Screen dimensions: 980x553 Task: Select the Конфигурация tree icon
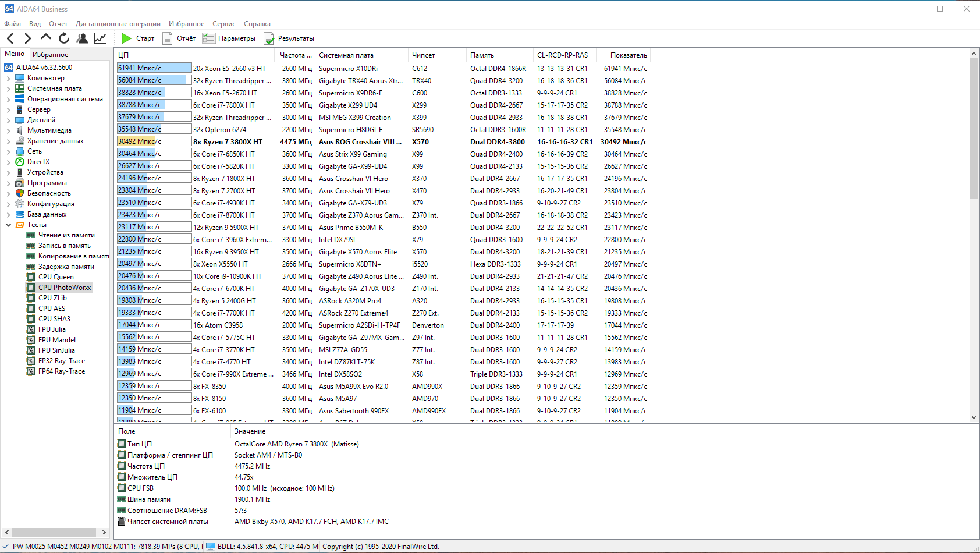click(x=20, y=204)
